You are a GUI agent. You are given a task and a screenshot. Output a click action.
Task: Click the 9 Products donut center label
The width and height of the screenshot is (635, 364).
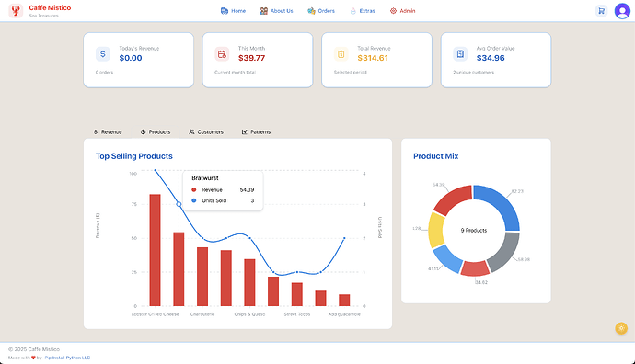[474, 230]
